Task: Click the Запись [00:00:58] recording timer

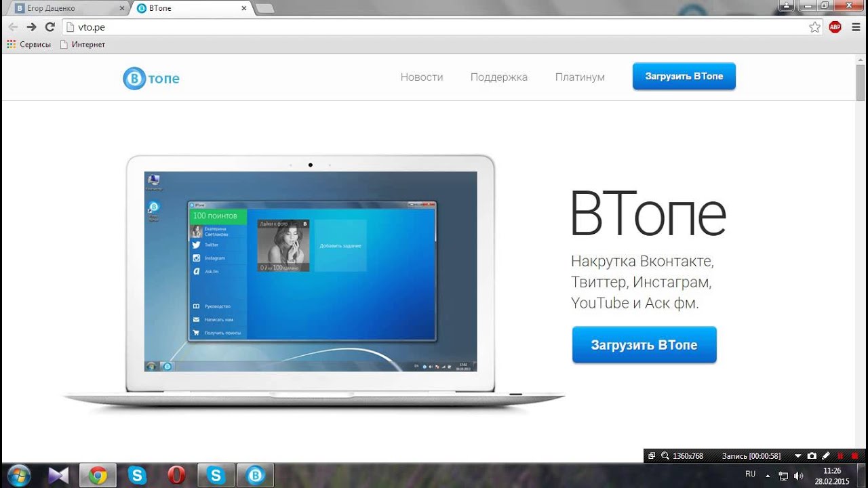Action: [x=751, y=456]
